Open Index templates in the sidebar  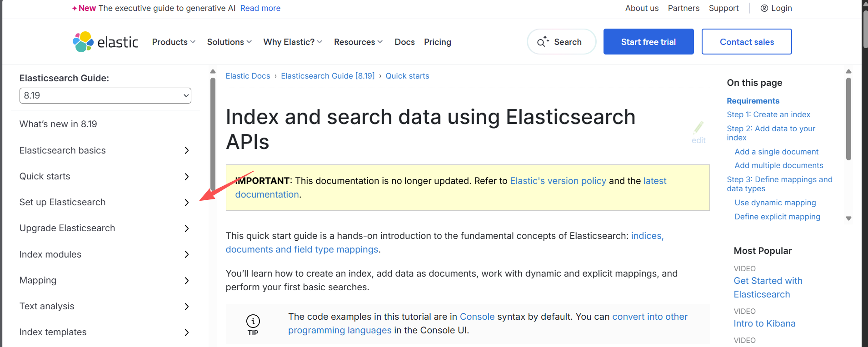coord(53,332)
